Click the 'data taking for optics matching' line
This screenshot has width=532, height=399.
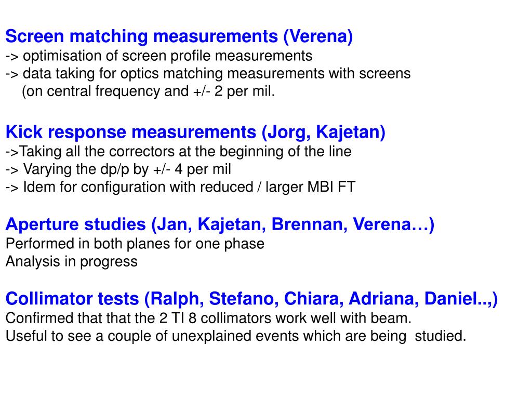(x=208, y=74)
